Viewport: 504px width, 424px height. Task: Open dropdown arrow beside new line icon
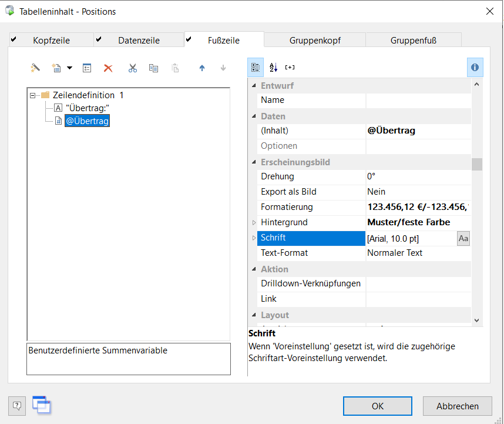click(x=69, y=68)
